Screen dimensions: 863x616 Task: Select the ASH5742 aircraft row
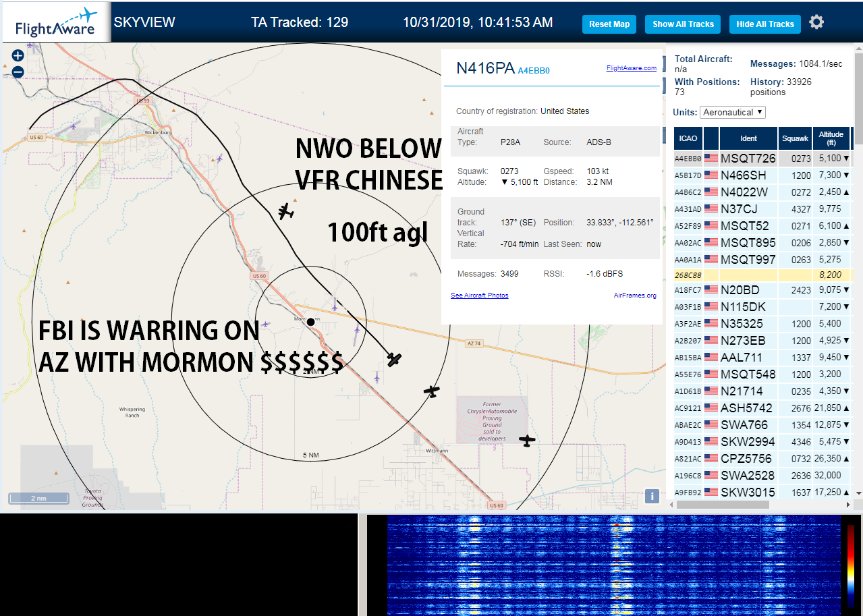762,408
